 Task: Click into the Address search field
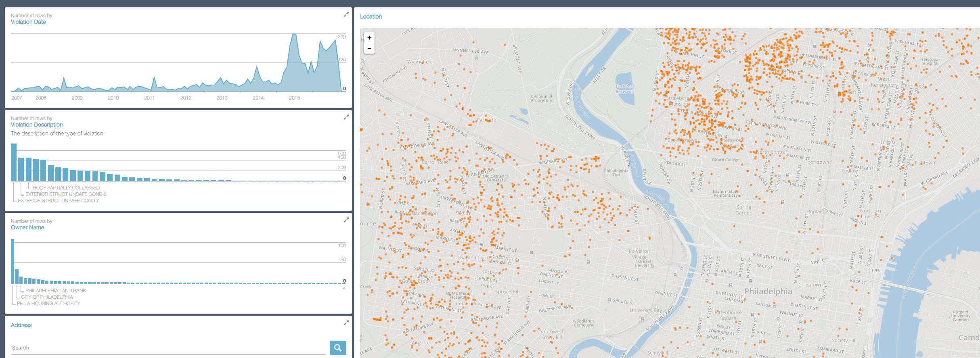168,348
